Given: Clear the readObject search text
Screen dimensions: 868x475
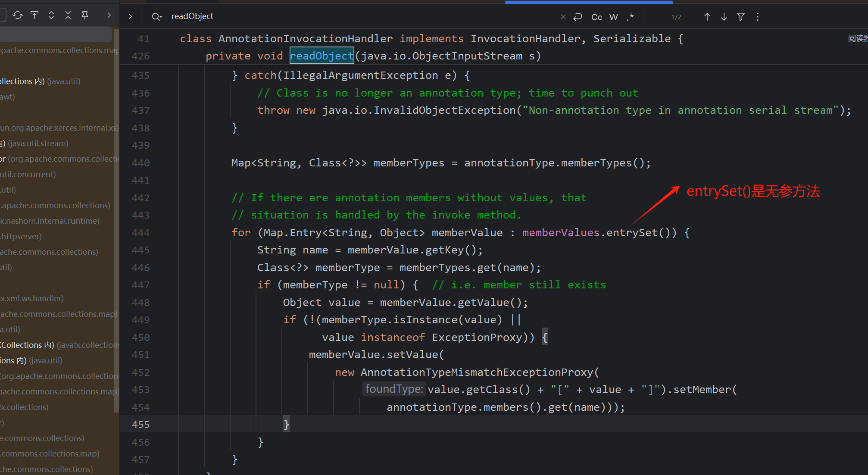Looking at the screenshot, I should point(563,17).
